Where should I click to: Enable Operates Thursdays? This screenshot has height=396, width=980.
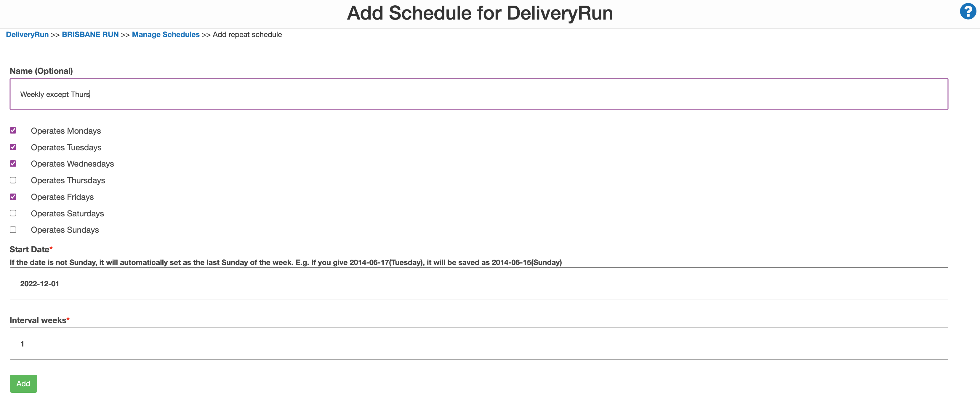coord(13,180)
